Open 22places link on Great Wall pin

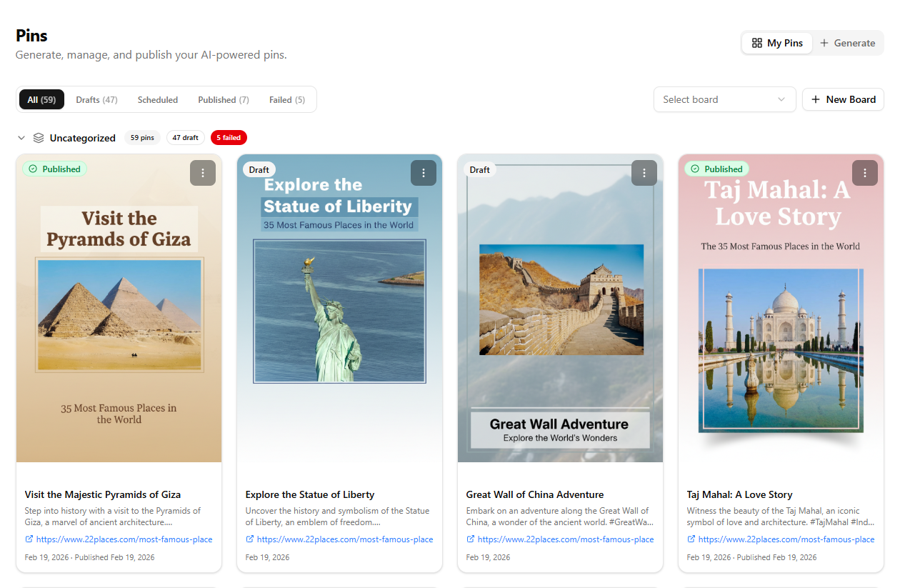tap(566, 539)
